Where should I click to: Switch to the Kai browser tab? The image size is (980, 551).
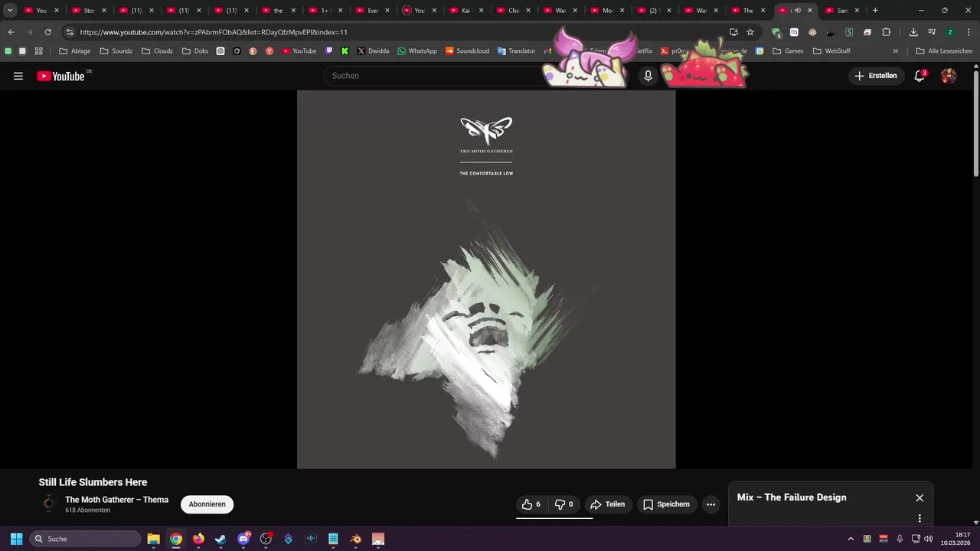[x=466, y=11]
